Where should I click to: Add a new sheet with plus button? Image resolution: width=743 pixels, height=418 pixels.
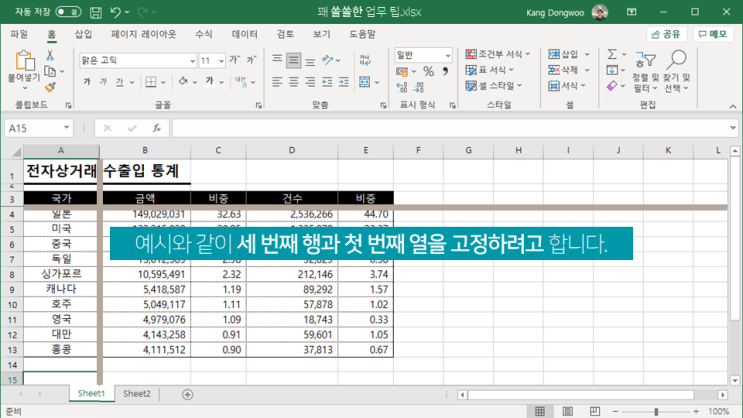(x=187, y=394)
